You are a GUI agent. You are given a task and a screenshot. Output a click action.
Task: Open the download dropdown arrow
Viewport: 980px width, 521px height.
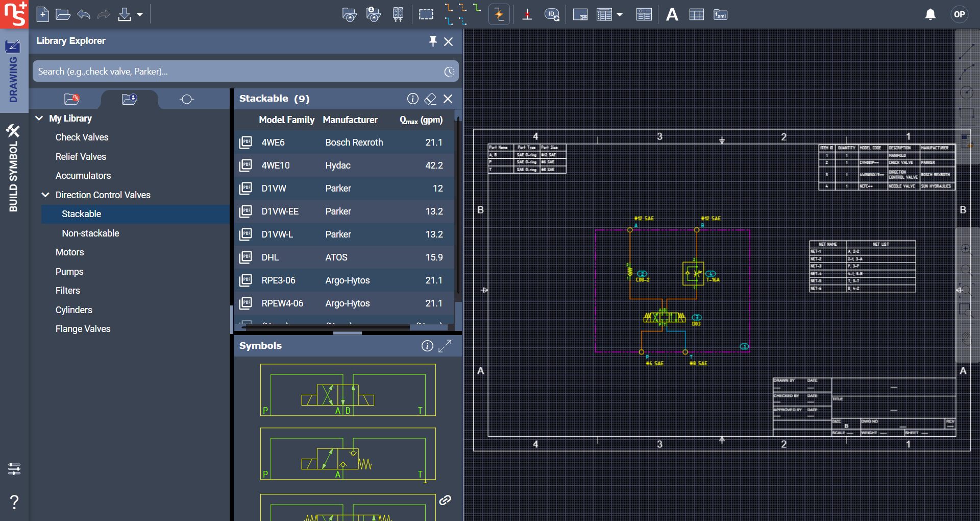tap(140, 14)
